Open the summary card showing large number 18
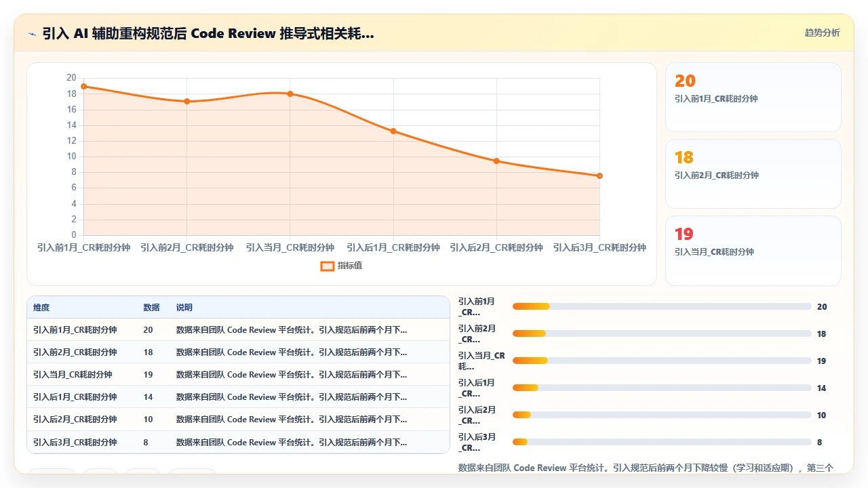This screenshot has width=868, height=488. (x=753, y=174)
